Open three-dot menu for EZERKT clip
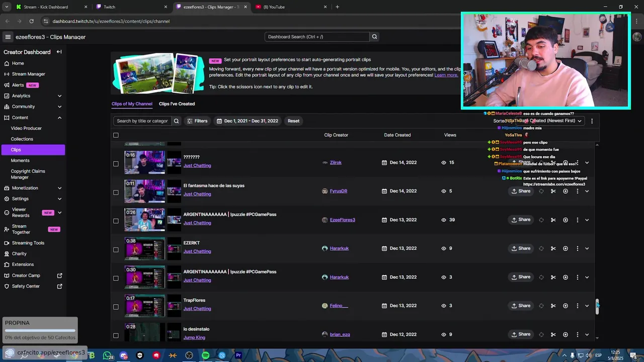This screenshot has height=362, width=644. (577, 248)
